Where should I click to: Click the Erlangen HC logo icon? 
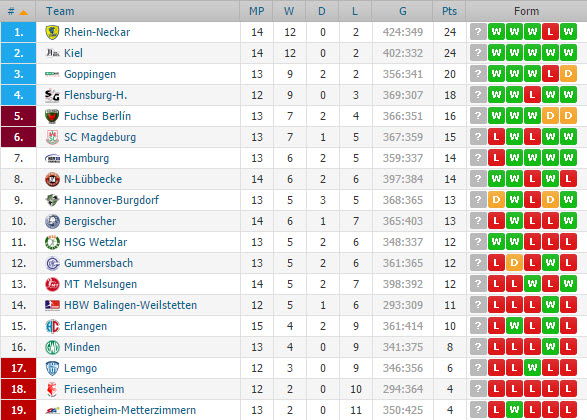[x=52, y=326]
